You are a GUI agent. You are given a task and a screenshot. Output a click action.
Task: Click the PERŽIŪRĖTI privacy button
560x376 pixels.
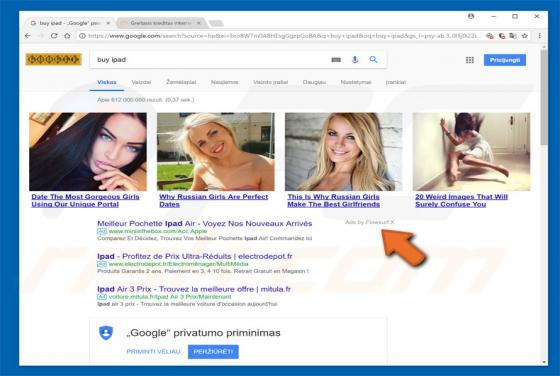click(x=213, y=352)
